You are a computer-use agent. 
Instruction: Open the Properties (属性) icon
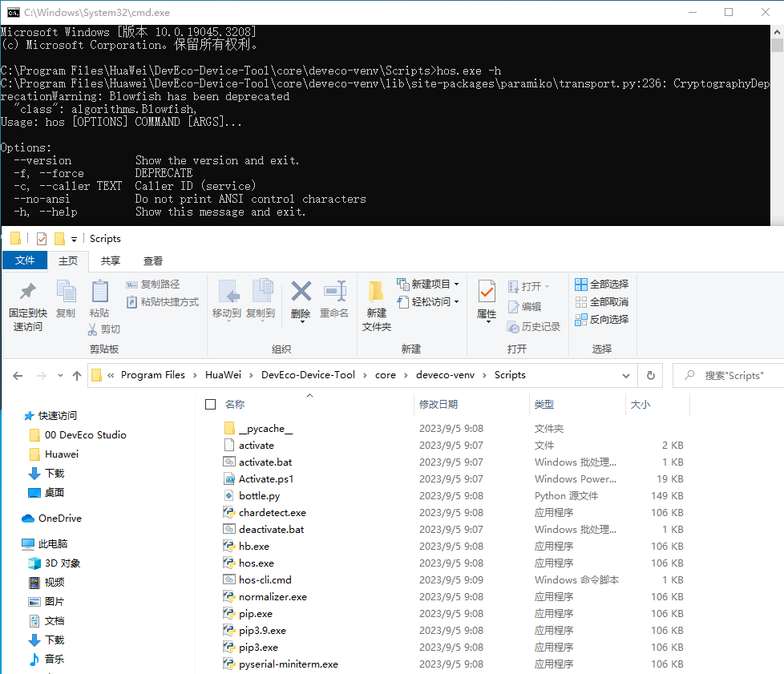pyautogui.click(x=487, y=301)
